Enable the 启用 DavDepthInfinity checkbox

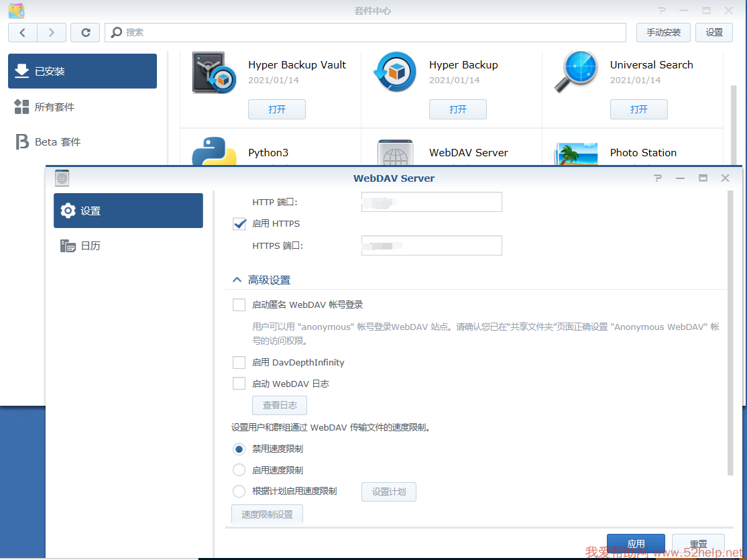[239, 363]
